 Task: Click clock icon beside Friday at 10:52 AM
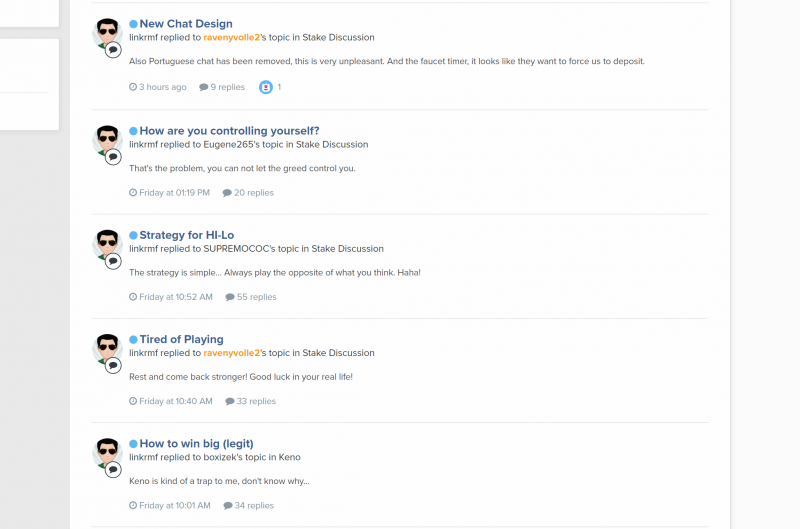(133, 297)
